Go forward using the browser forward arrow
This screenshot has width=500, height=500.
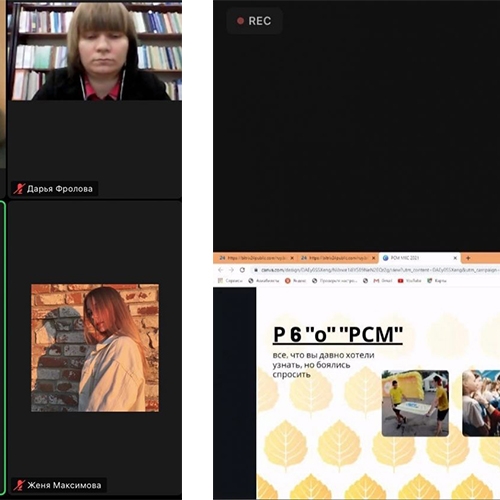231,270
